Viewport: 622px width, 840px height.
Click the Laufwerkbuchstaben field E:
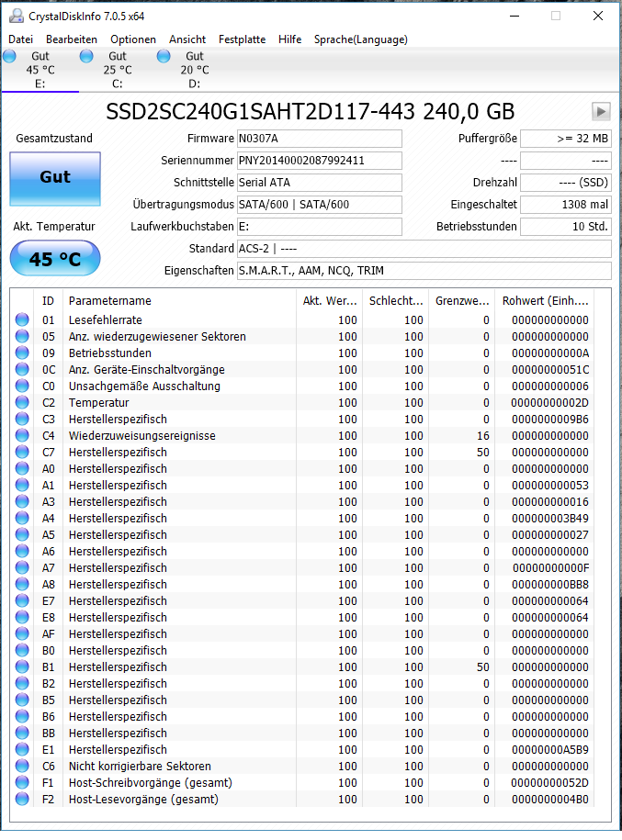click(320, 226)
